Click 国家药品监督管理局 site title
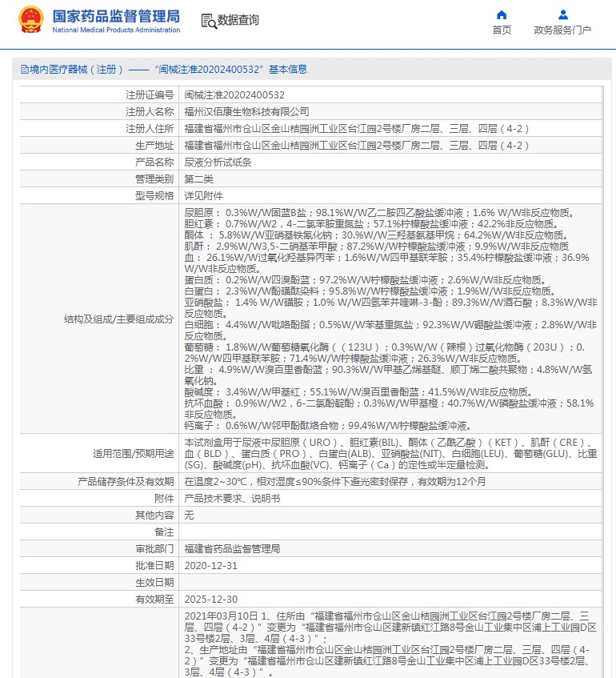 116,16
